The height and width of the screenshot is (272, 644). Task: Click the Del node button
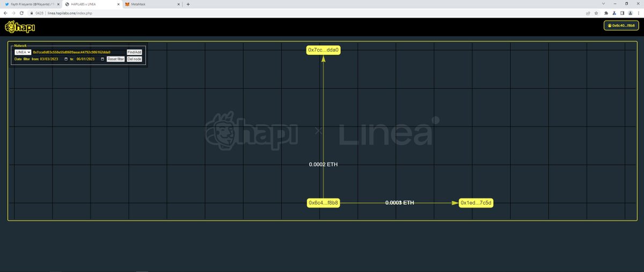click(x=134, y=59)
